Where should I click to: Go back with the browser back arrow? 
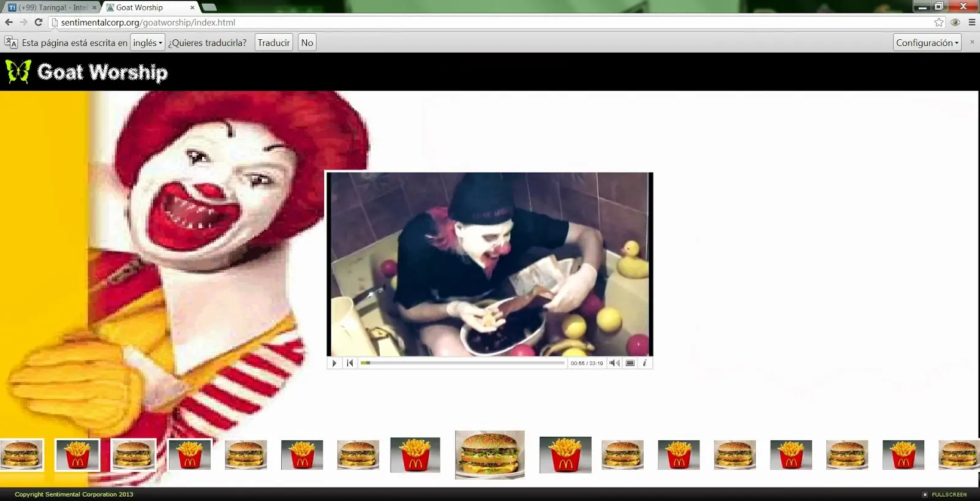pos(9,22)
